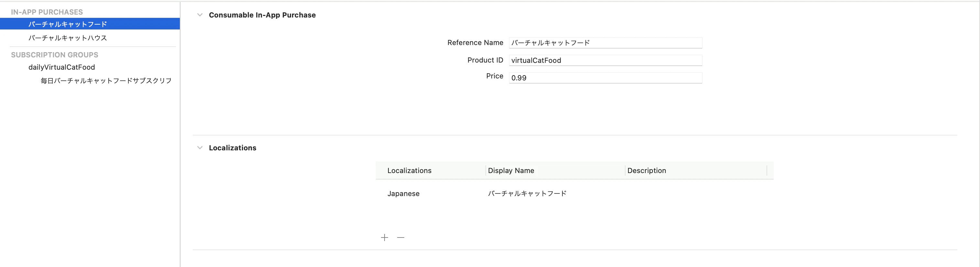The image size is (980, 267).
Task: Click the Japanese display name cell
Action: 527,193
